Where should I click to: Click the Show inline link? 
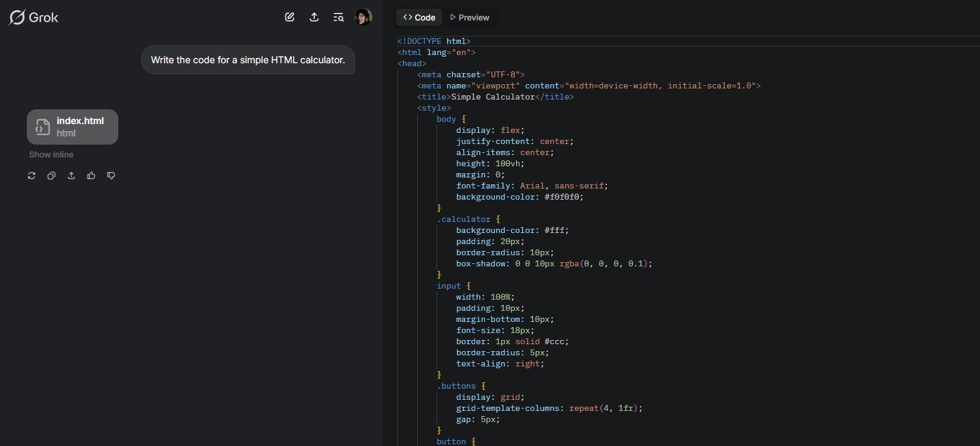51,155
